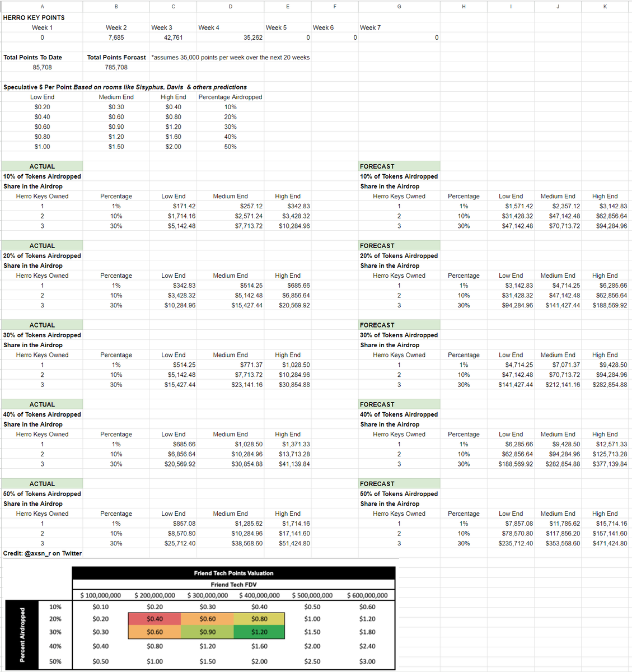Select the yellow $0.80 valuation cell
Image resolution: width=632 pixels, height=672 pixels.
point(259,619)
